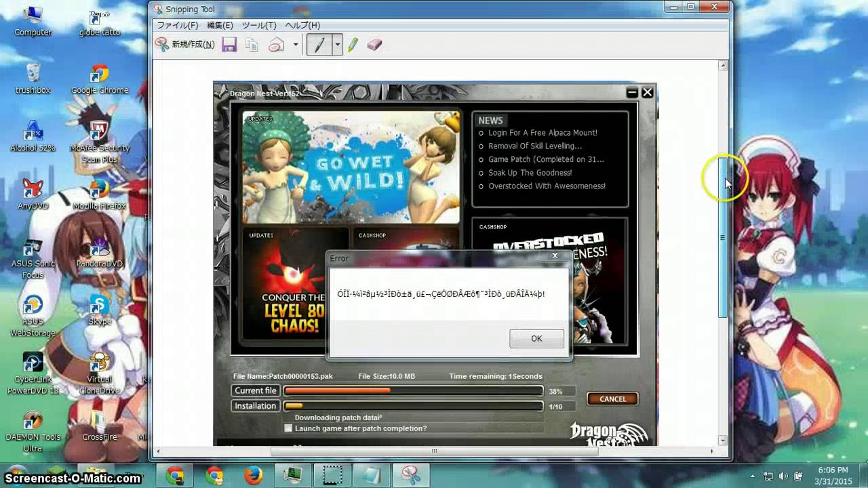Image resolution: width=868 pixels, height=488 pixels.
Task: Open news link Overstocked With Awesomeness!
Action: point(547,186)
